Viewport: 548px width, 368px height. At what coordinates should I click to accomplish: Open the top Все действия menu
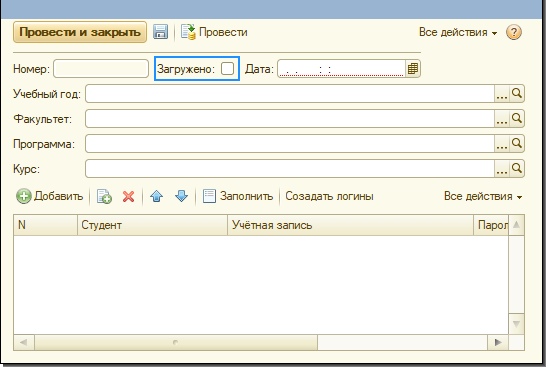pos(458,32)
